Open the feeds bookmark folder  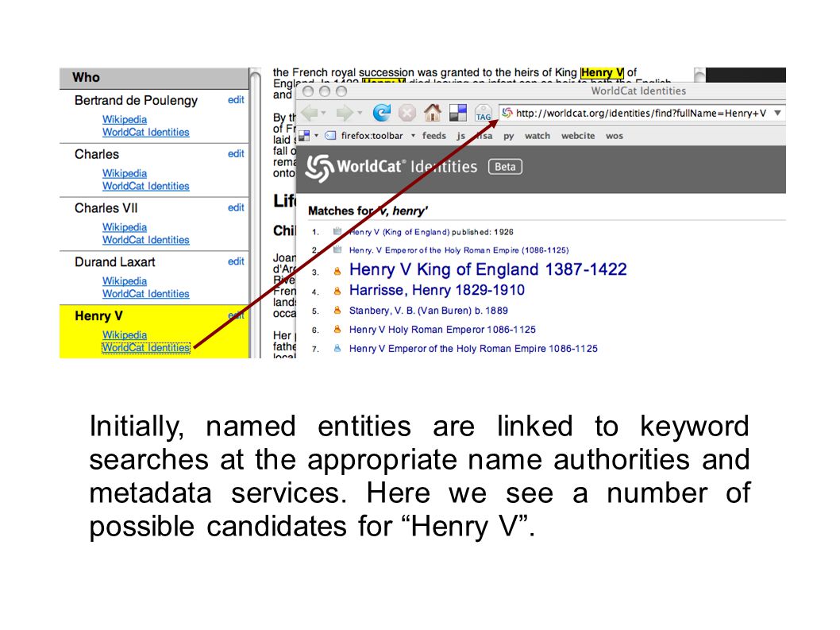coord(434,136)
